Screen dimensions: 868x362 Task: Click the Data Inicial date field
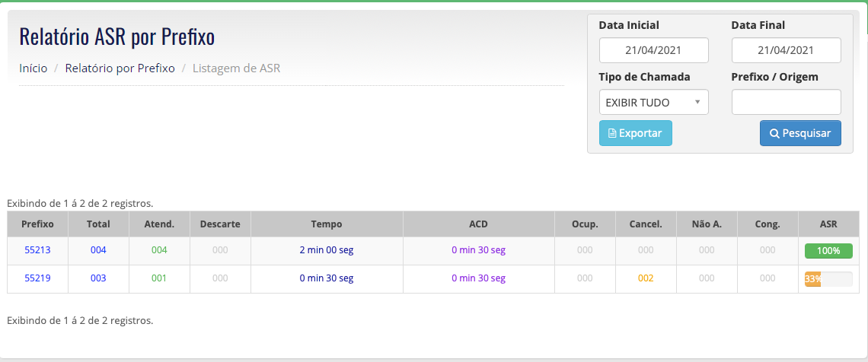(x=654, y=50)
